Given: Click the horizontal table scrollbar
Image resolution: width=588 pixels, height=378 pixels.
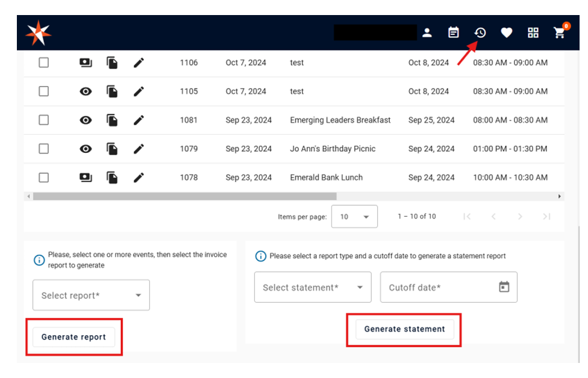Looking at the screenshot, I should (x=184, y=196).
